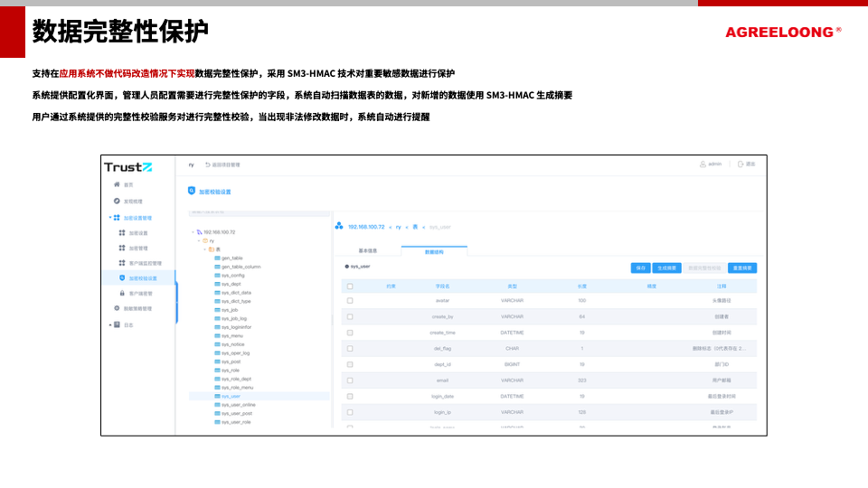Collapse the 表 folder tree node

(x=205, y=249)
